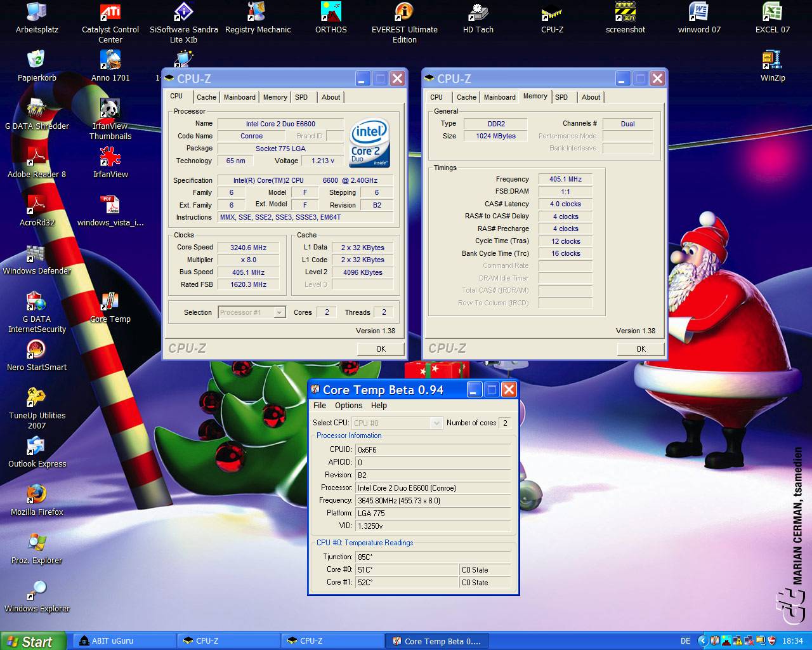Viewport: 812px width, 650px height.
Task: Switch to Cache tab in left CPU-Z window
Action: click(x=206, y=97)
